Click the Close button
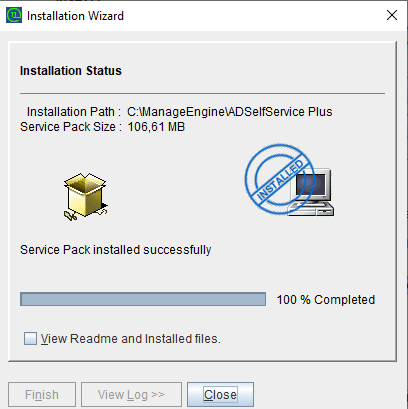This screenshot has width=408, height=409. (x=220, y=395)
